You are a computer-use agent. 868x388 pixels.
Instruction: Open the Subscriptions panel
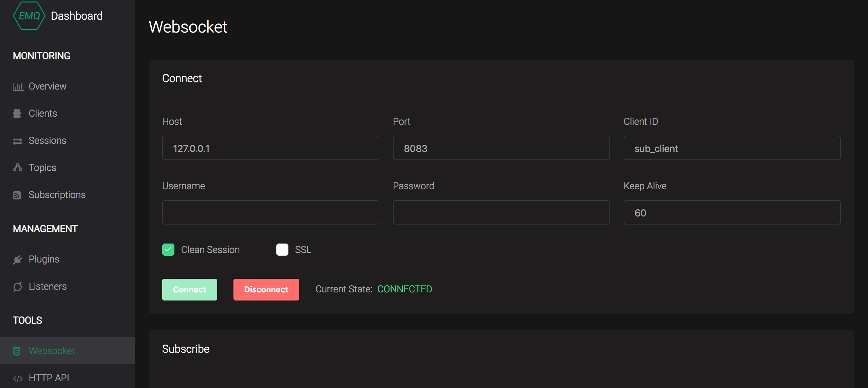[x=57, y=194]
